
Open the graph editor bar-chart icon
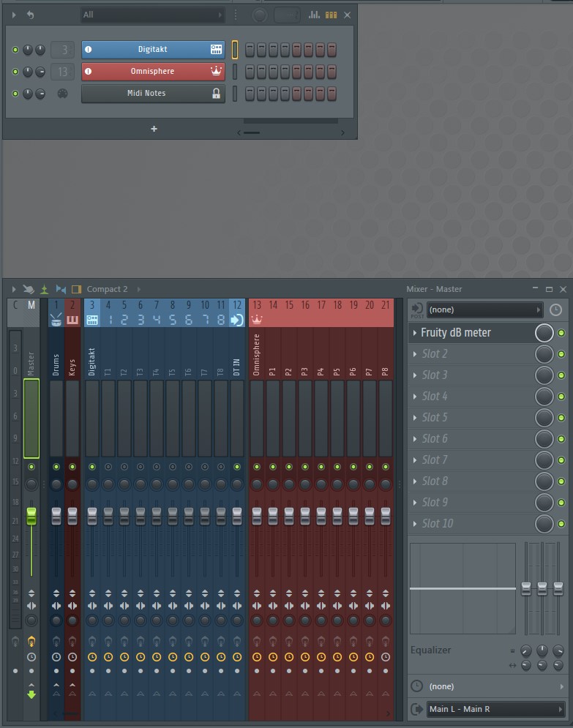point(314,15)
